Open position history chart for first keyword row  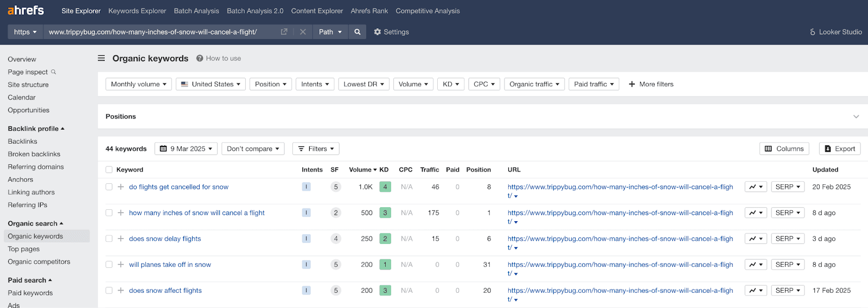(755, 187)
